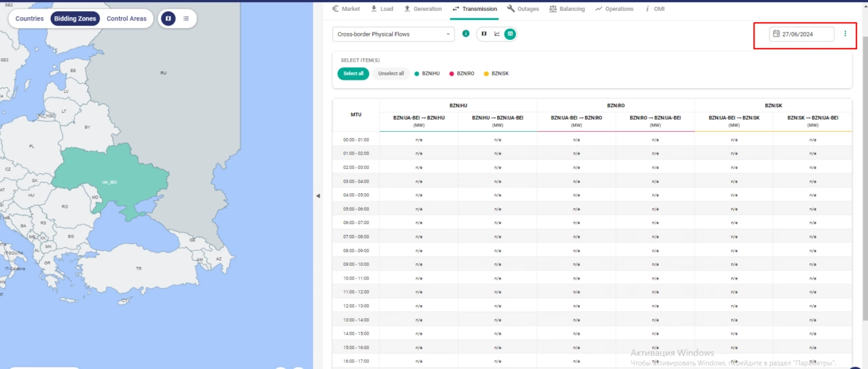Select the PL zone on the map

pyautogui.click(x=32, y=146)
